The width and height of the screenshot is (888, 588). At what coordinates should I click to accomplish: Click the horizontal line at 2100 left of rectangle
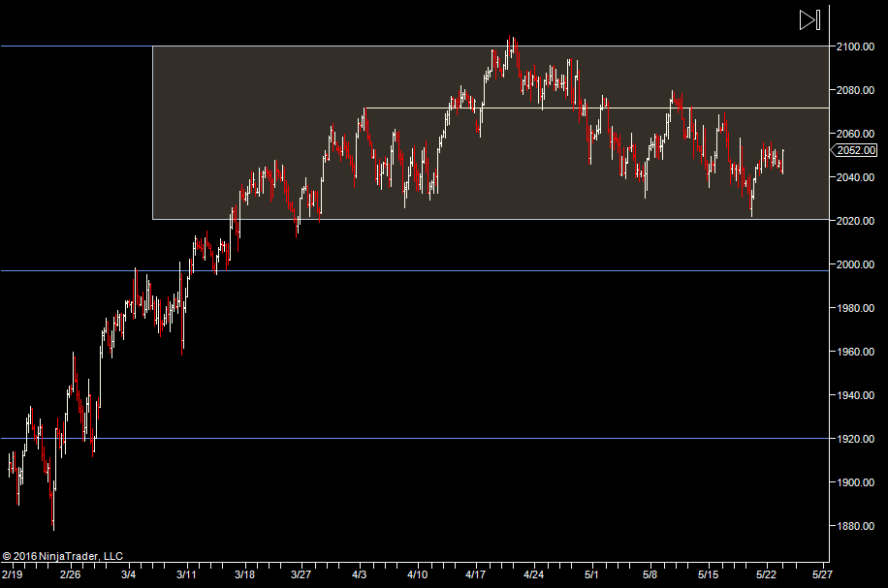78,46
